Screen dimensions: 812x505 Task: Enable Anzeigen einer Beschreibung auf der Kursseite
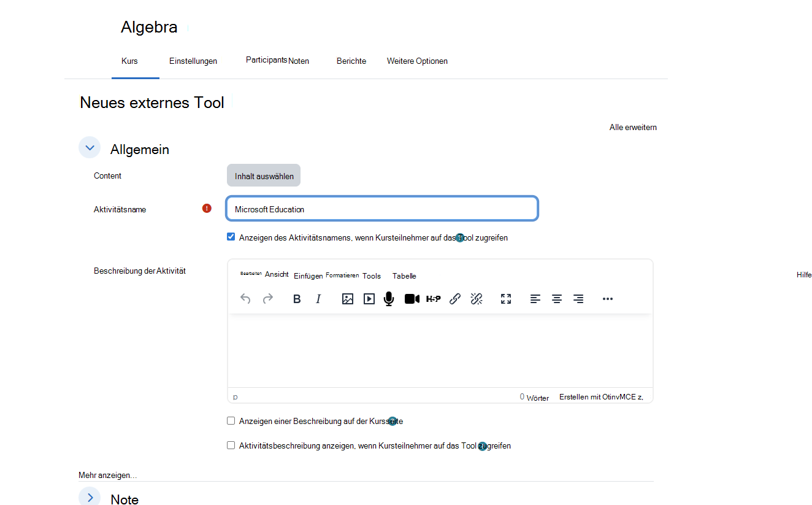click(231, 421)
